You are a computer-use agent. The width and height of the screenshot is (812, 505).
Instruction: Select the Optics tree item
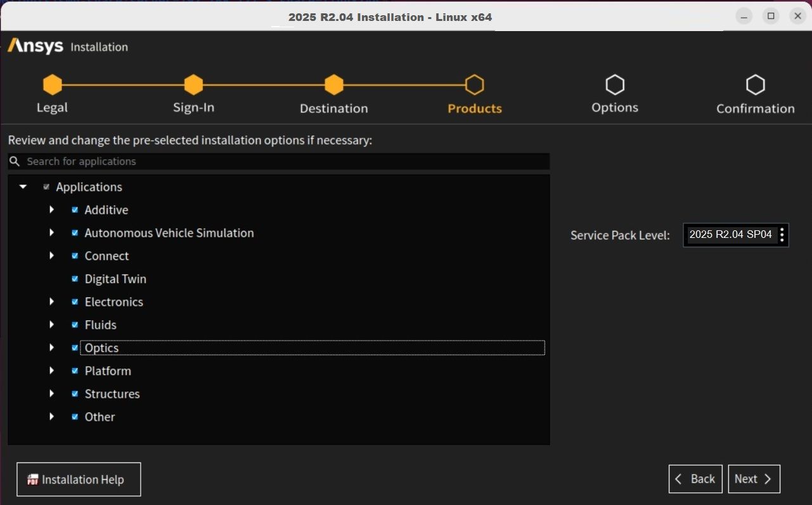coord(102,348)
